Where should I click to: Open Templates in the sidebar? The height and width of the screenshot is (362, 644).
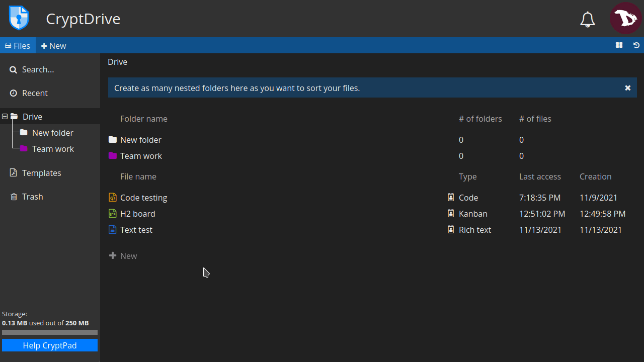[x=41, y=173]
